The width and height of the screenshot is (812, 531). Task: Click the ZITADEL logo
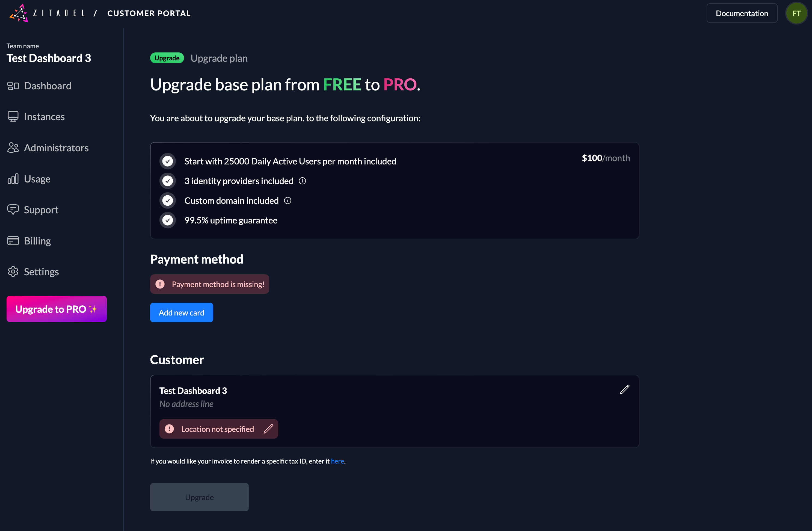[19, 13]
